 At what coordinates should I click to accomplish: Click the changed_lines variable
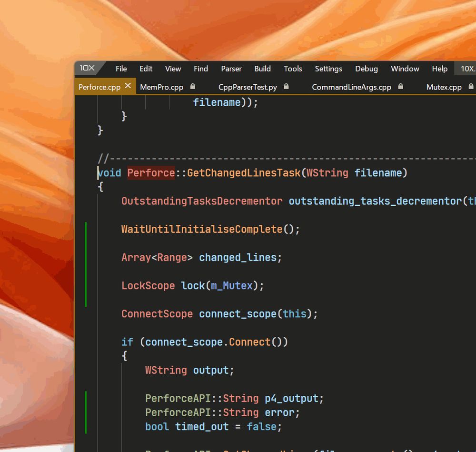click(238, 257)
